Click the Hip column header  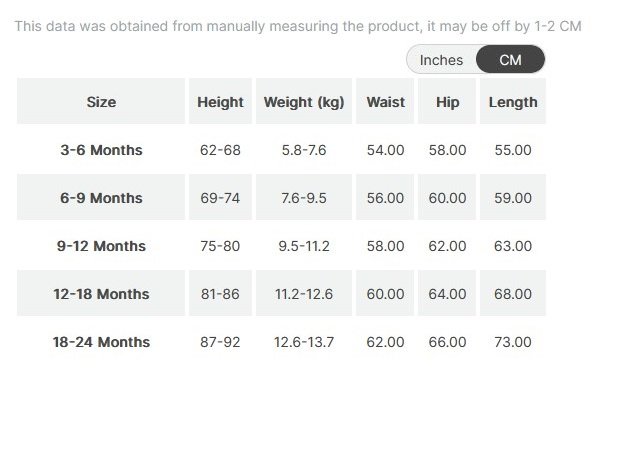pos(447,102)
